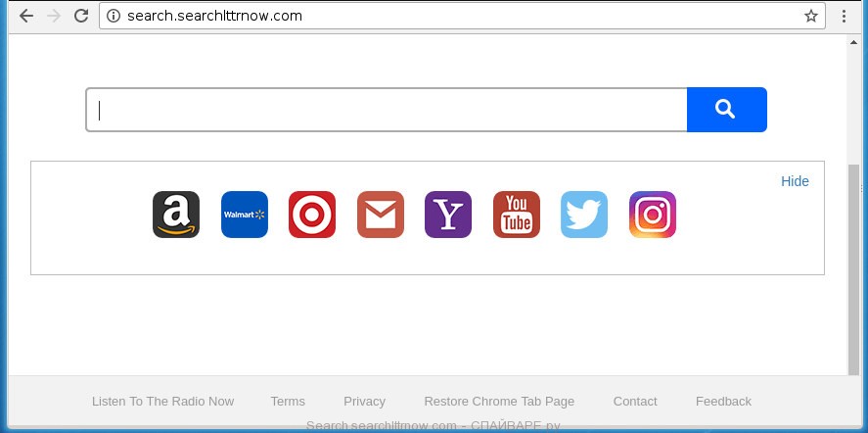Open Chrome three-dot menu

point(844,16)
